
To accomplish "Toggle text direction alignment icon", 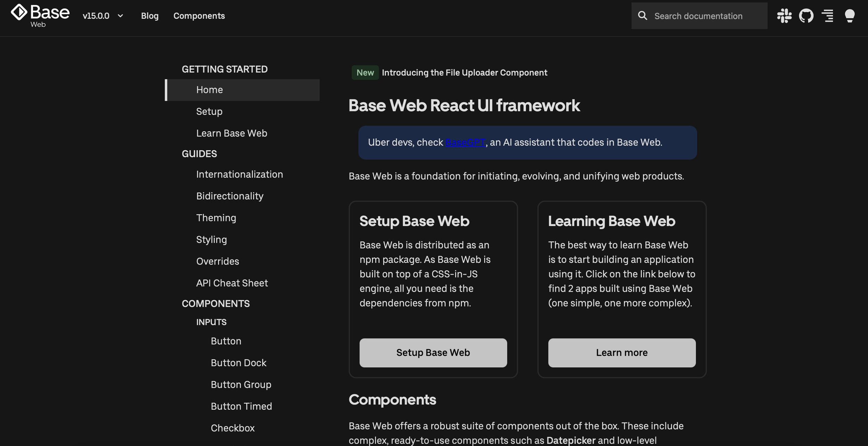I will (828, 16).
